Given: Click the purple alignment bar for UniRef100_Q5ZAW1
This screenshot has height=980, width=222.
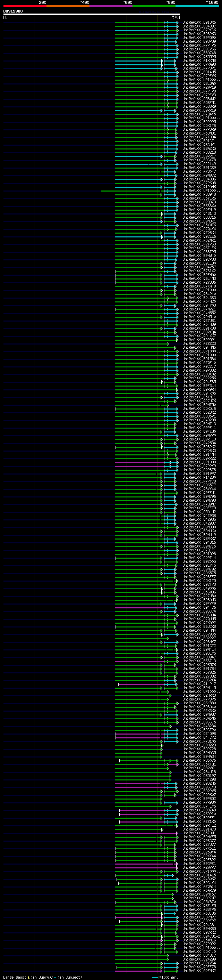Looking at the screenshot, I should [x=146, y=833].
